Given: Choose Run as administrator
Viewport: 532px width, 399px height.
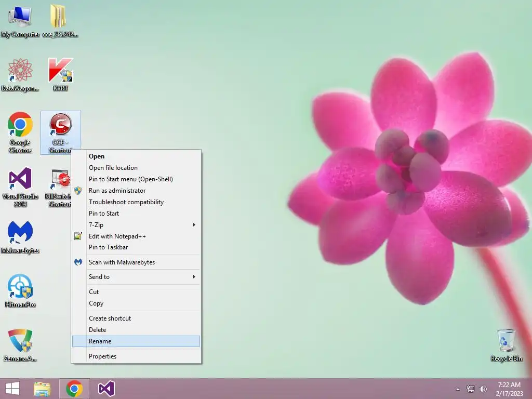Looking at the screenshot, I should point(136,191).
